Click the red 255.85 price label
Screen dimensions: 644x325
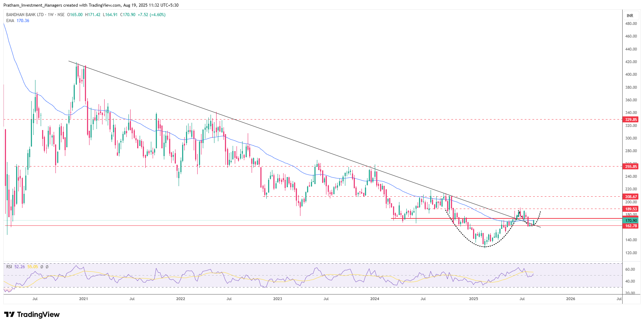coord(631,167)
